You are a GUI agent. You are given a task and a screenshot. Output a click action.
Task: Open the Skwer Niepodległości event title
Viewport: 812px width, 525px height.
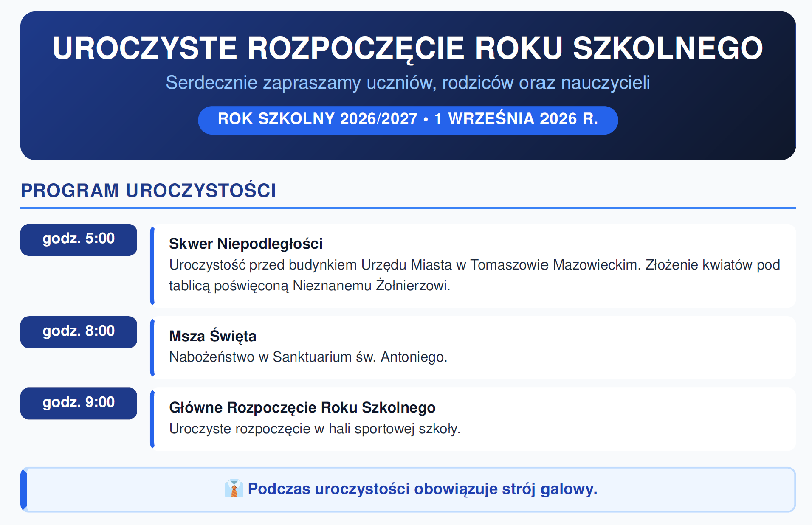click(x=246, y=244)
